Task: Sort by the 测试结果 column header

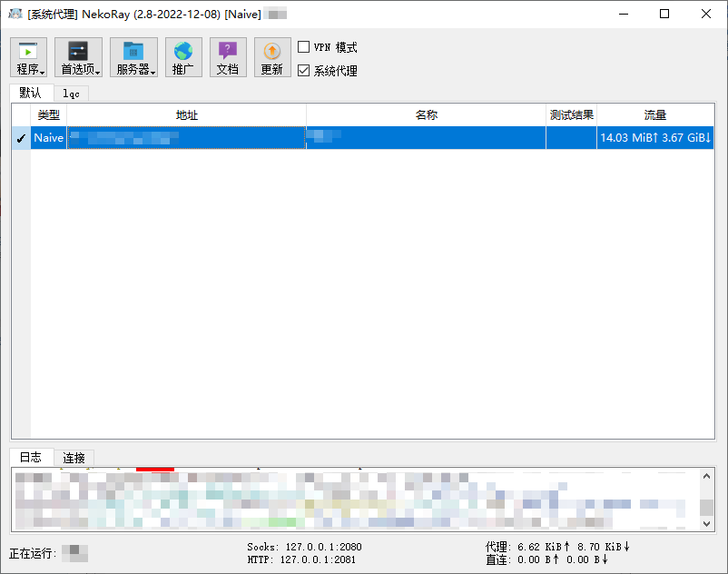Action: click(572, 114)
